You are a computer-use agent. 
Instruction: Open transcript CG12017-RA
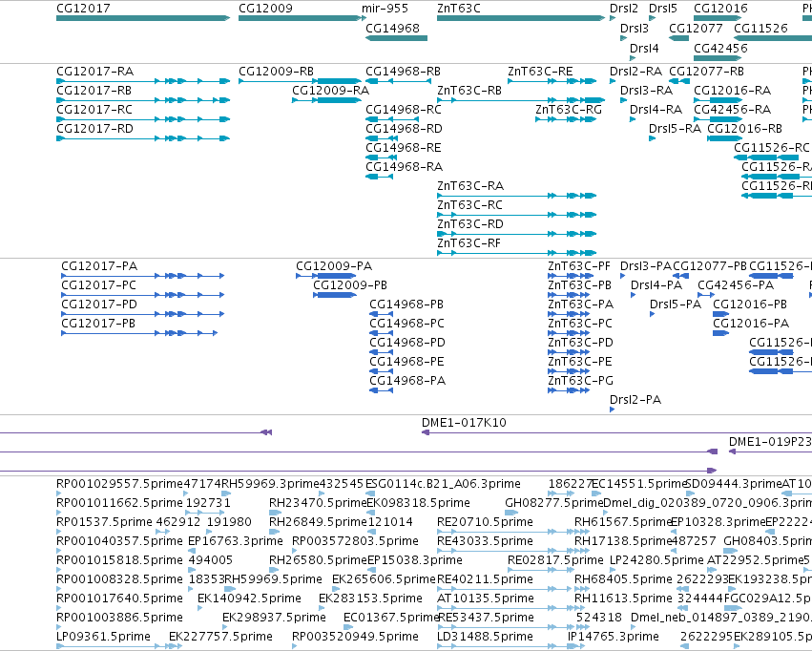[x=94, y=71]
